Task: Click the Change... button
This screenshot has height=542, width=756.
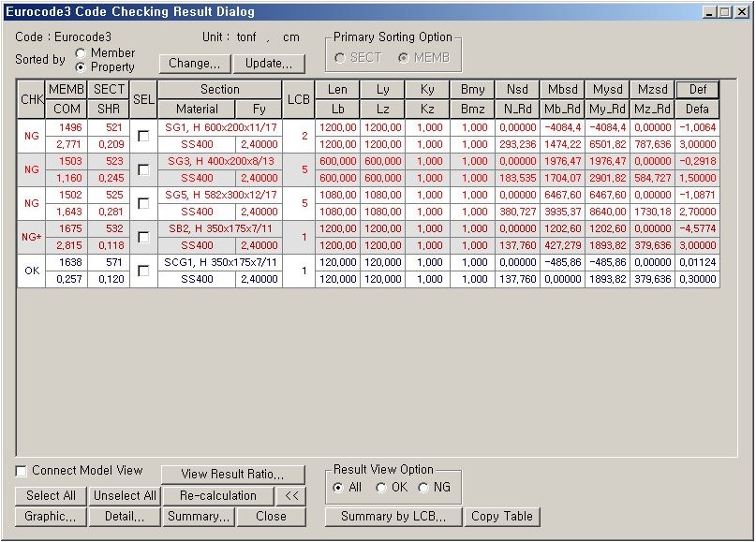Action: (195, 64)
